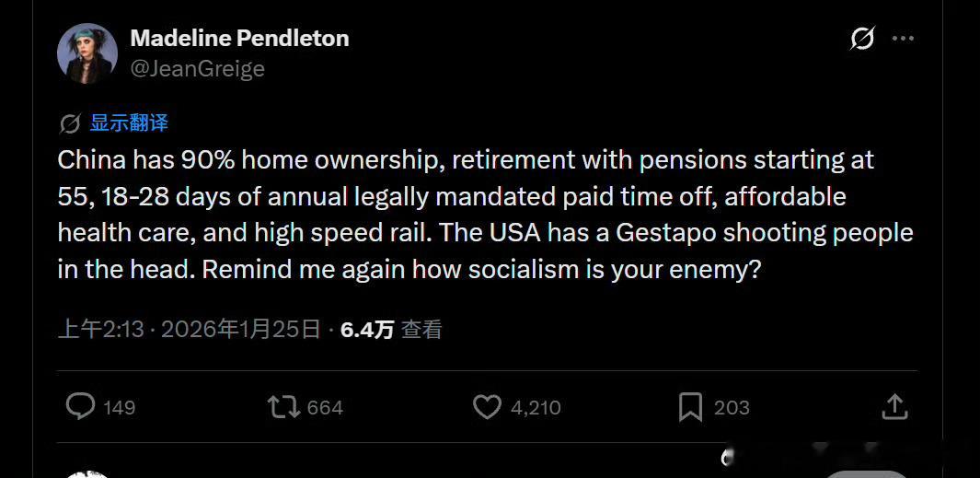Image resolution: width=980 pixels, height=478 pixels.
Task: Click the 664 reposts count
Action: pyautogui.click(x=325, y=408)
